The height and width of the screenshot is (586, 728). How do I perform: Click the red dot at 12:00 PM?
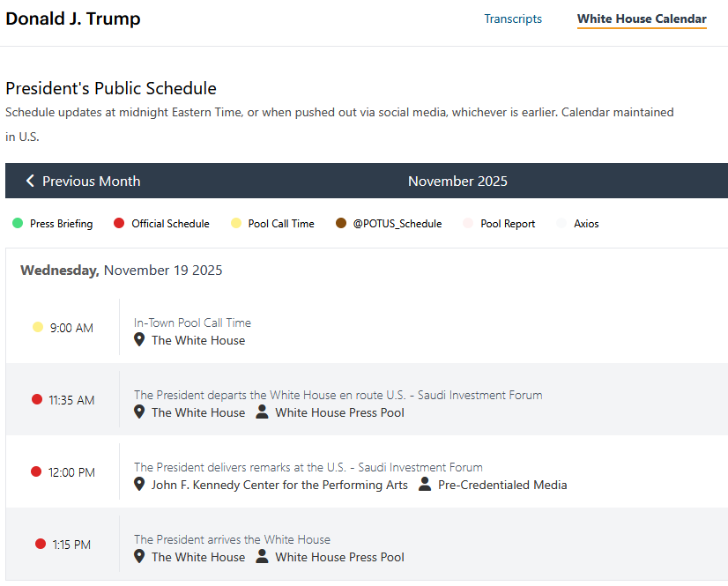(x=36, y=471)
